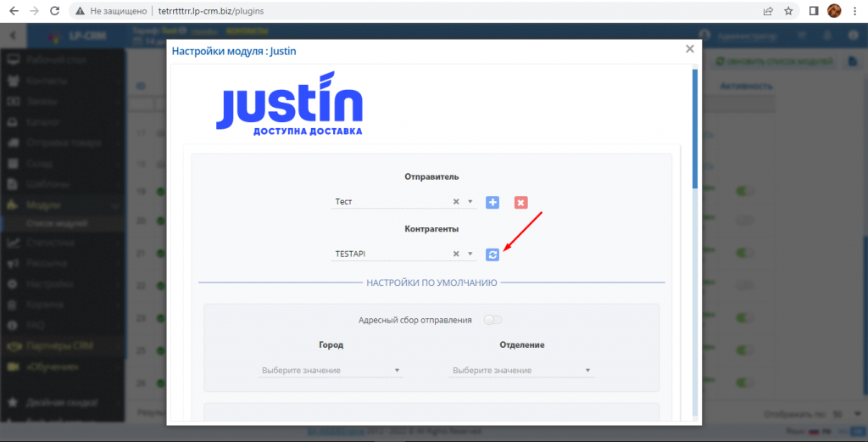The image size is (868, 442).
Task: Collapse the sidebar with the left arrow
Action: pos(13,36)
